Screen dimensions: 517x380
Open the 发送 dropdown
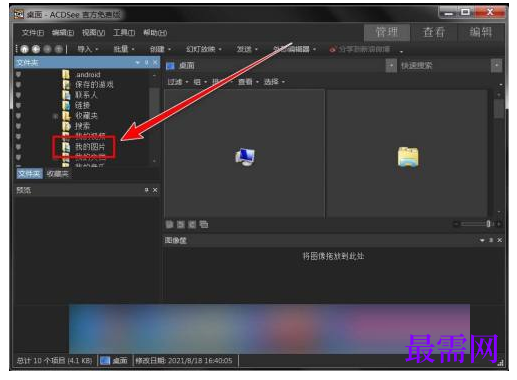coord(247,49)
